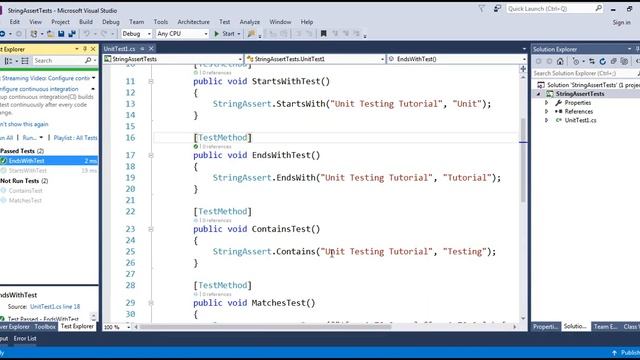This screenshot has height=360, width=640.
Task: Select the EndsWithTest passed test row
Action: [x=49, y=161]
